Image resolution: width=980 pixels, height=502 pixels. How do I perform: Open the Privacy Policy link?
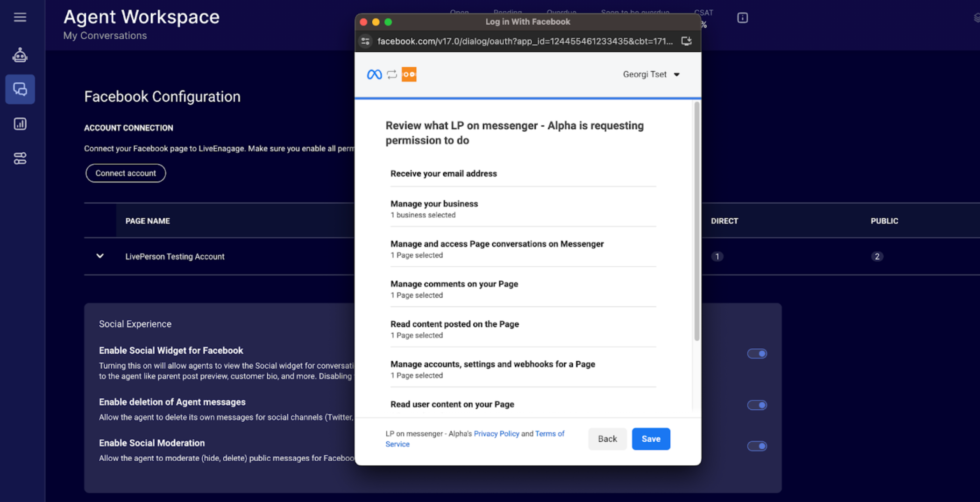496,434
